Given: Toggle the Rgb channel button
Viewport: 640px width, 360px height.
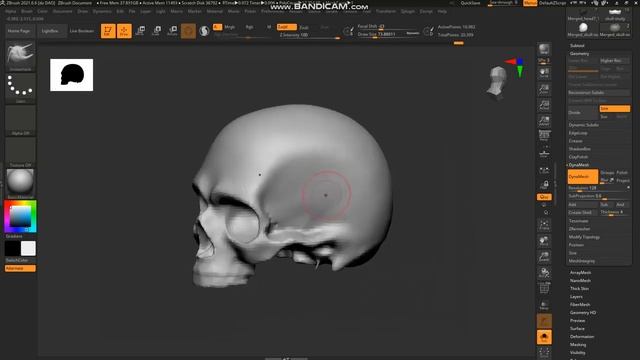Looking at the screenshot, I should pyautogui.click(x=249, y=27).
